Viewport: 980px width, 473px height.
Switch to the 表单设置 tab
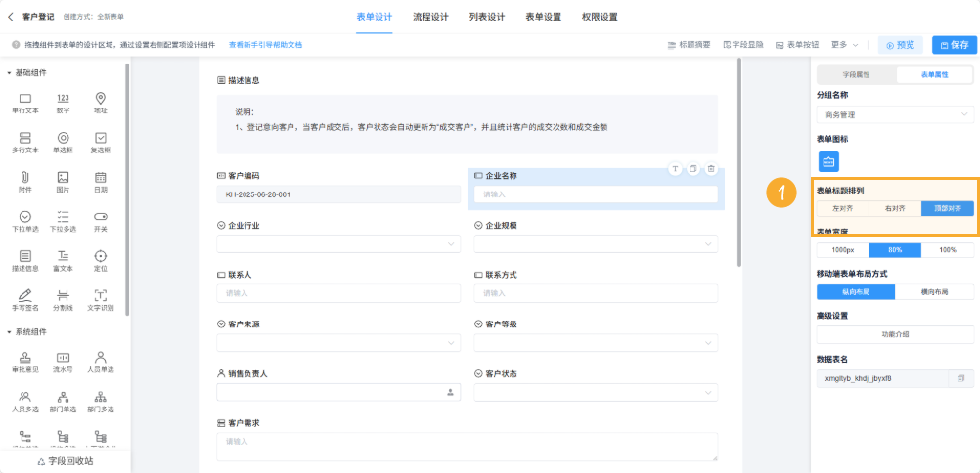[543, 17]
